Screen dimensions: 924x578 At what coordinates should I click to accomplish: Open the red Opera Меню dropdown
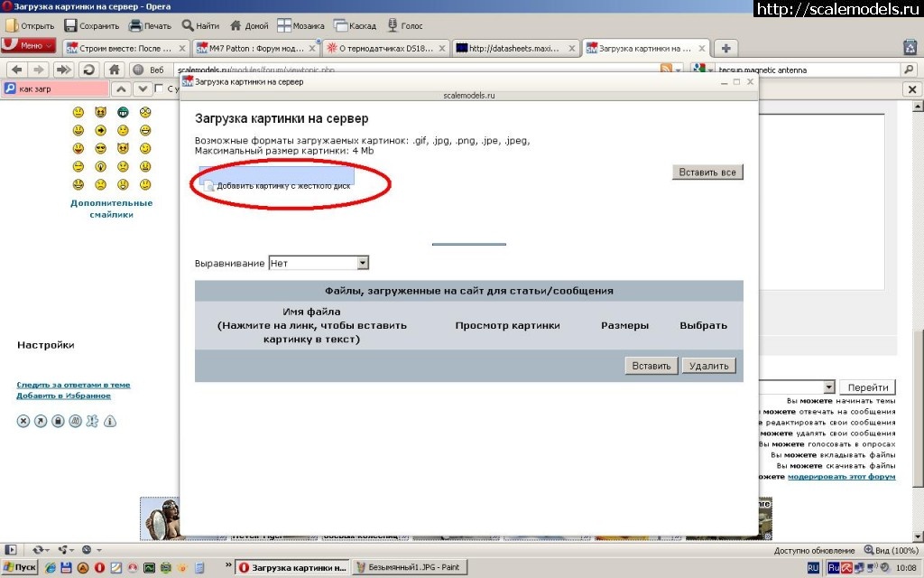[29, 46]
